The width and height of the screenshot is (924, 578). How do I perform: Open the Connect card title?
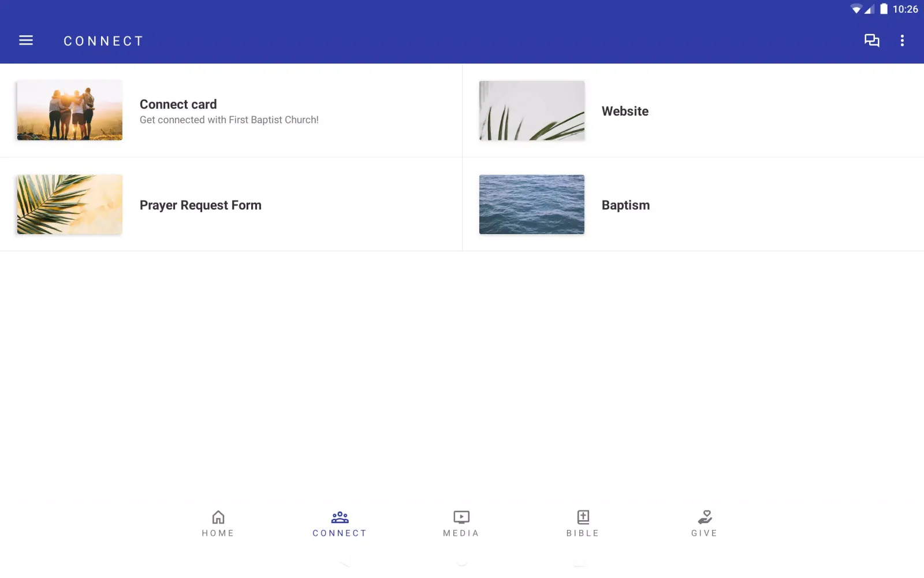click(178, 105)
